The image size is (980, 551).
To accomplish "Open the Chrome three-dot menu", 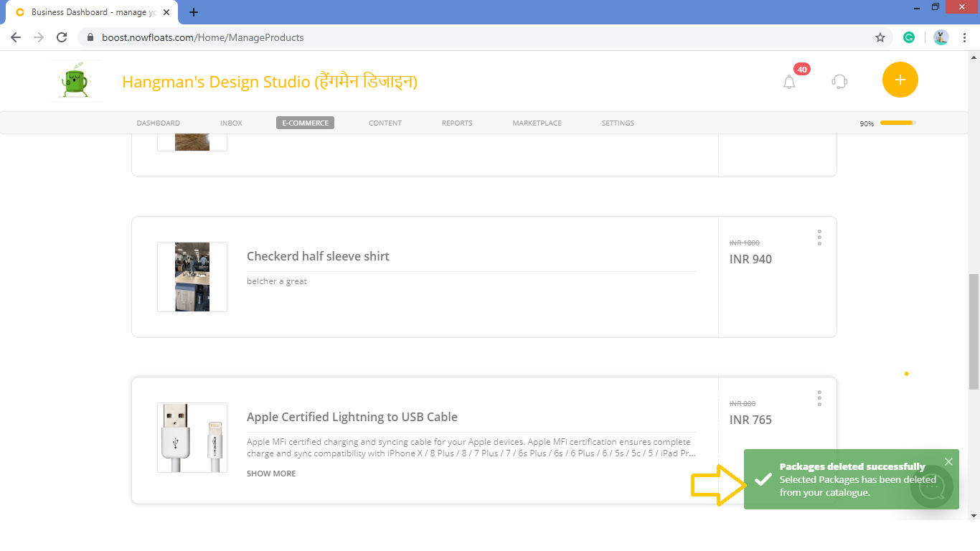I will [964, 37].
